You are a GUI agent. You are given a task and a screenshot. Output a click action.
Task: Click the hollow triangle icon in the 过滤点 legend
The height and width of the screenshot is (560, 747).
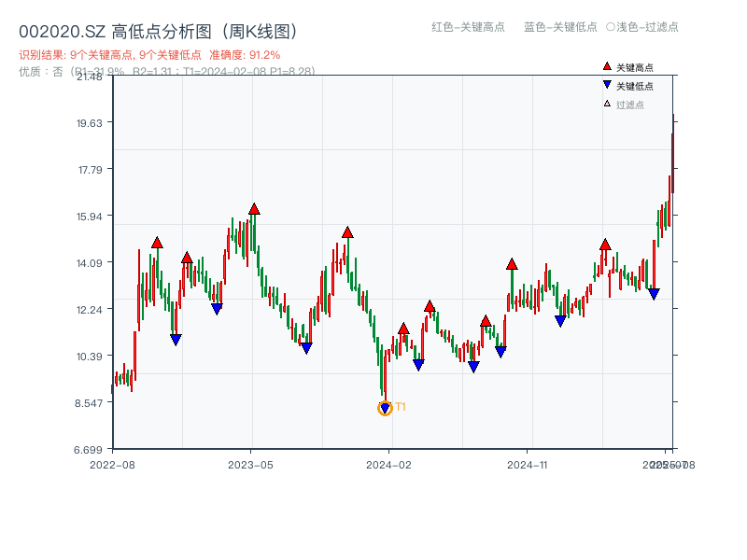[x=607, y=104]
